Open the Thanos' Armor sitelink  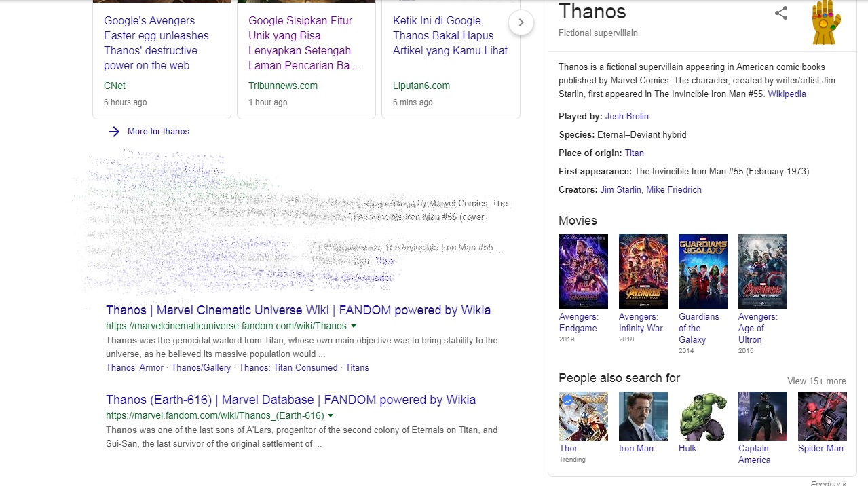point(134,367)
